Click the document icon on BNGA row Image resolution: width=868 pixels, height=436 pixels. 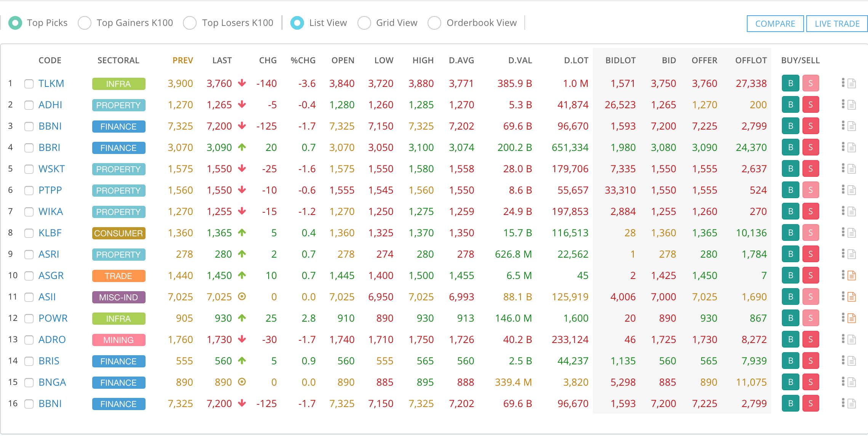[x=853, y=382]
